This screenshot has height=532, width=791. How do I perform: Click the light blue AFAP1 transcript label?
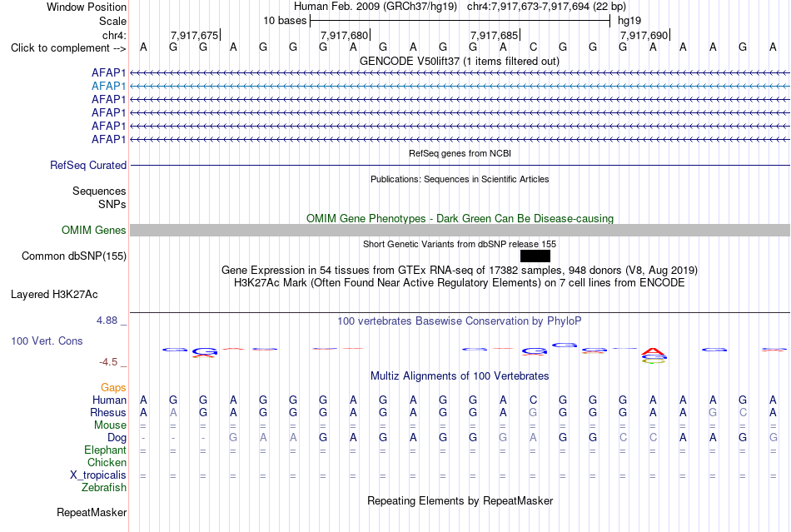[108, 87]
